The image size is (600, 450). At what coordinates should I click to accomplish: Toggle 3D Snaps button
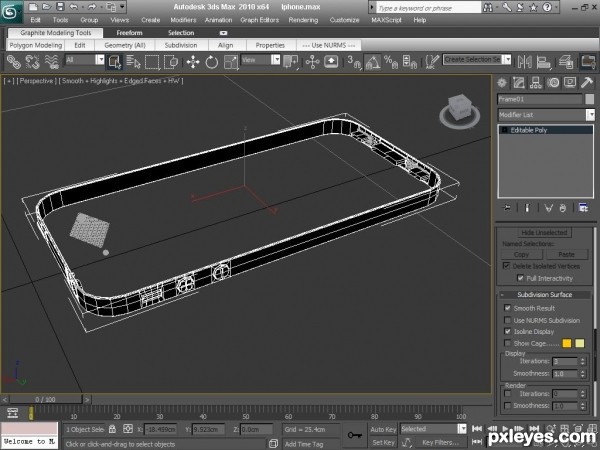click(354, 62)
